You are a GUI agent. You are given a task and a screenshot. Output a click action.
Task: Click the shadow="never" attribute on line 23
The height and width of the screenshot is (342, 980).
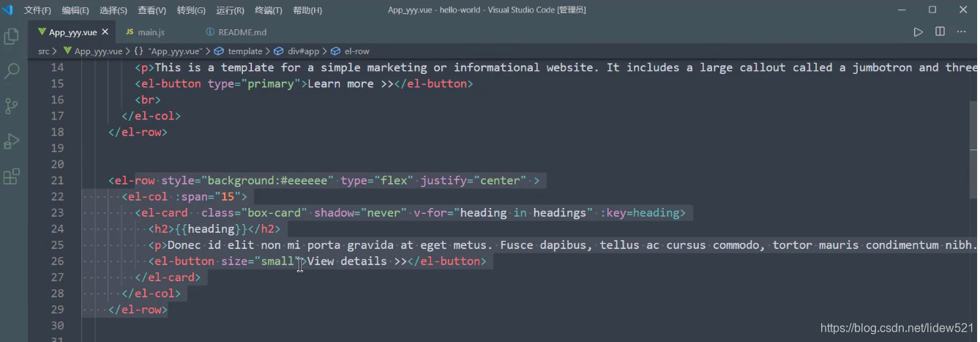(360, 212)
